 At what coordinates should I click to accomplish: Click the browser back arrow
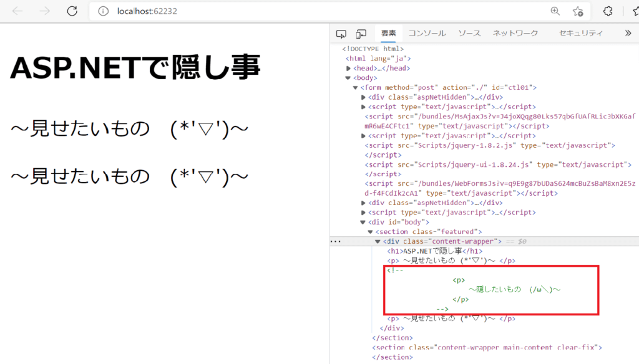[x=17, y=11]
